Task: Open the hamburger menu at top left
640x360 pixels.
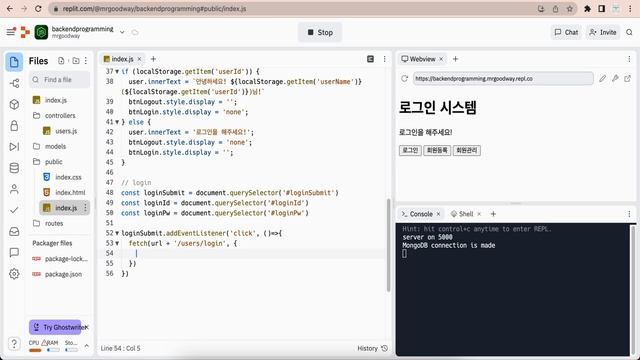Action: coord(11,32)
